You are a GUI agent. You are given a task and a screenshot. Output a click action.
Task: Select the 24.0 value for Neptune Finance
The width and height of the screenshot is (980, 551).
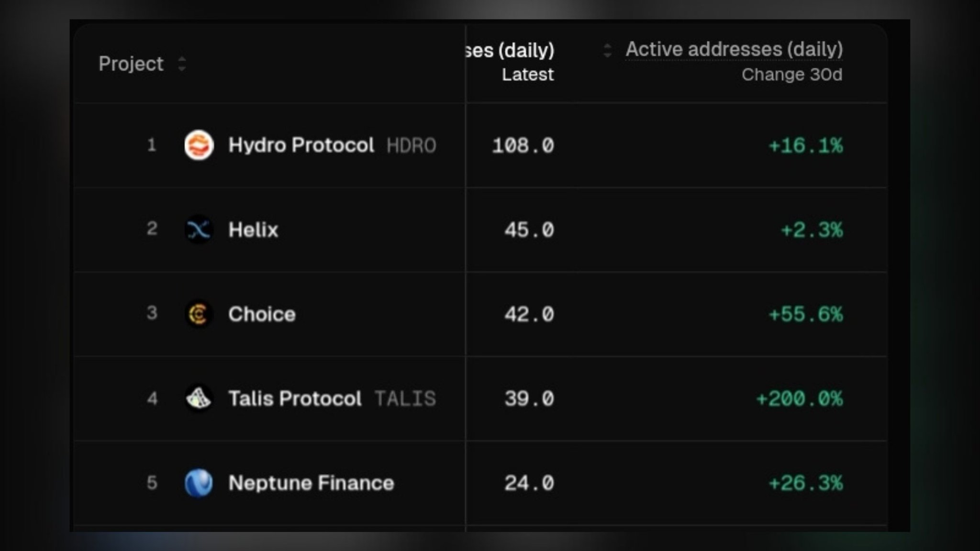[529, 483]
